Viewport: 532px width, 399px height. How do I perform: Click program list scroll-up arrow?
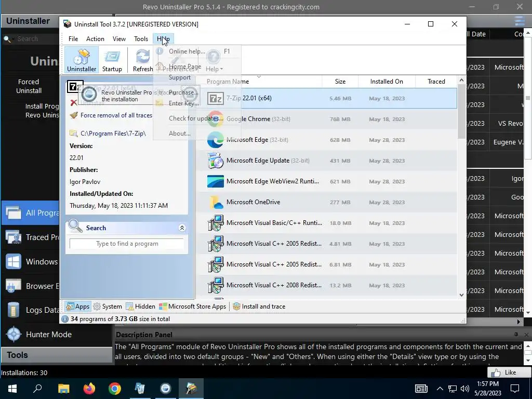pyautogui.click(x=461, y=81)
